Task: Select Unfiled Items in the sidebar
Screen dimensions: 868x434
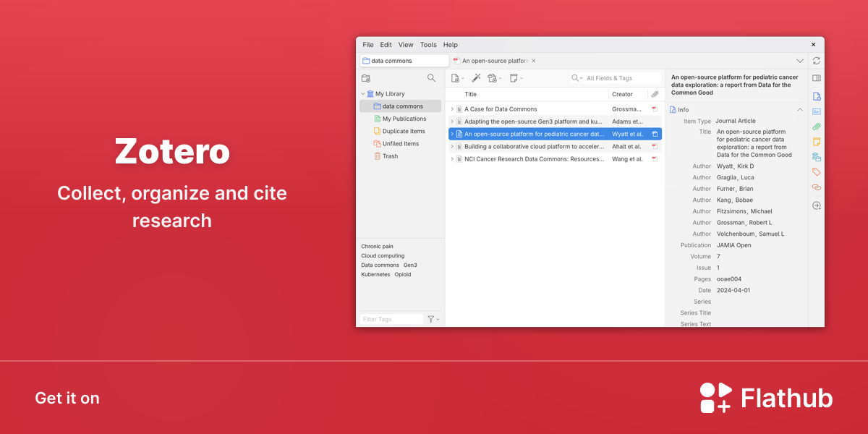Action: click(x=400, y=144)
